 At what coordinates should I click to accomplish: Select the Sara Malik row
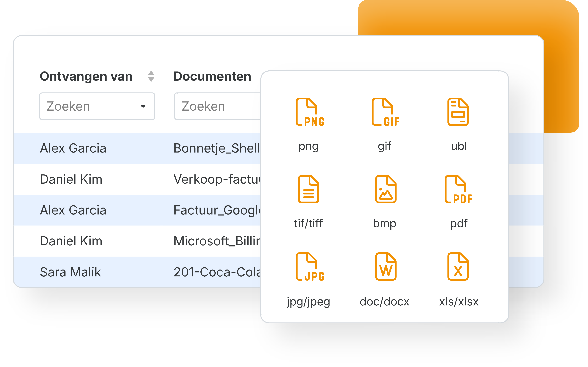point(70,272)
